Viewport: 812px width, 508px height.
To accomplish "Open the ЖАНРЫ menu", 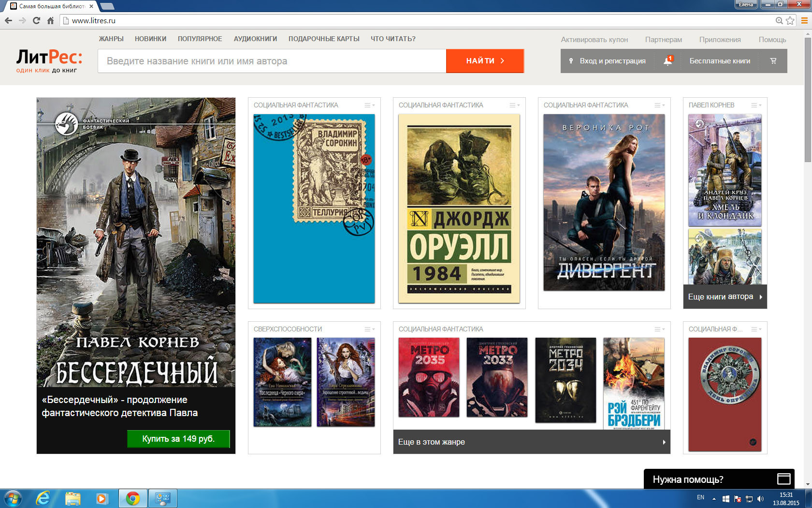I will (111, 39).
